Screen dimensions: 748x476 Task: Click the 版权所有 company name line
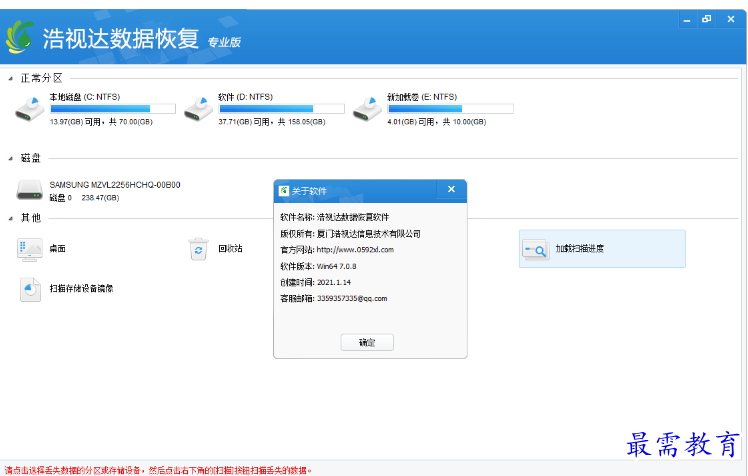(x=350, y=234)
